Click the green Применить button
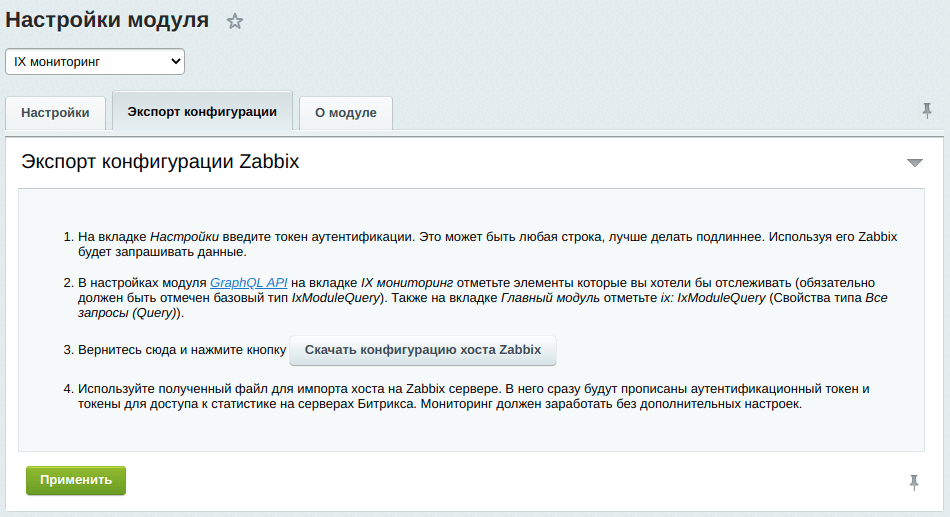 pos(76,480)
